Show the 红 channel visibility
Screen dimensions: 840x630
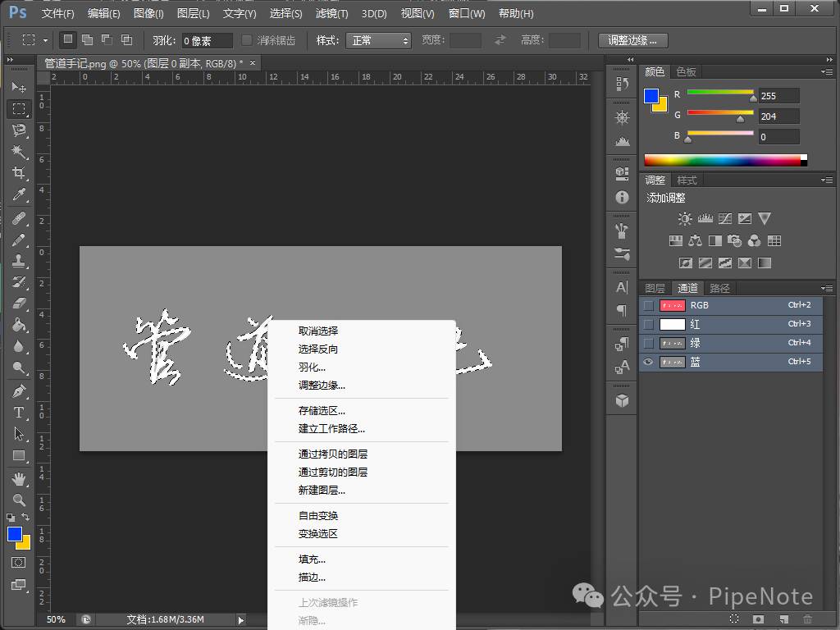[x=648, y=324]
